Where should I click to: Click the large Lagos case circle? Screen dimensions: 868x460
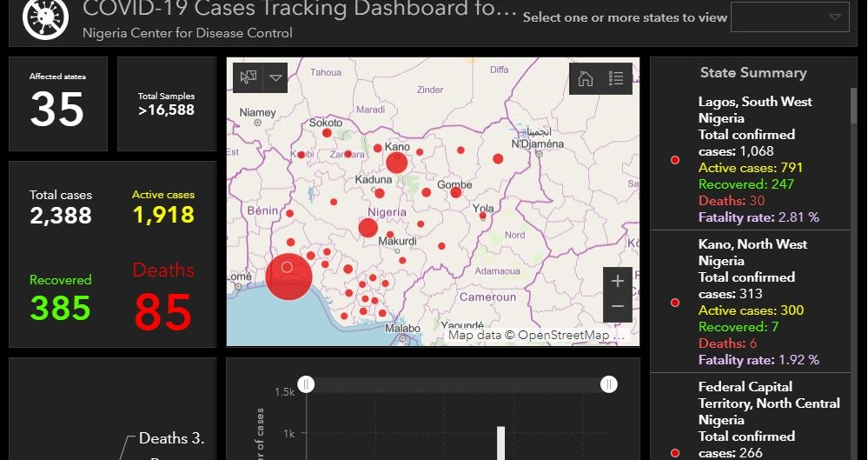[288, 277]
